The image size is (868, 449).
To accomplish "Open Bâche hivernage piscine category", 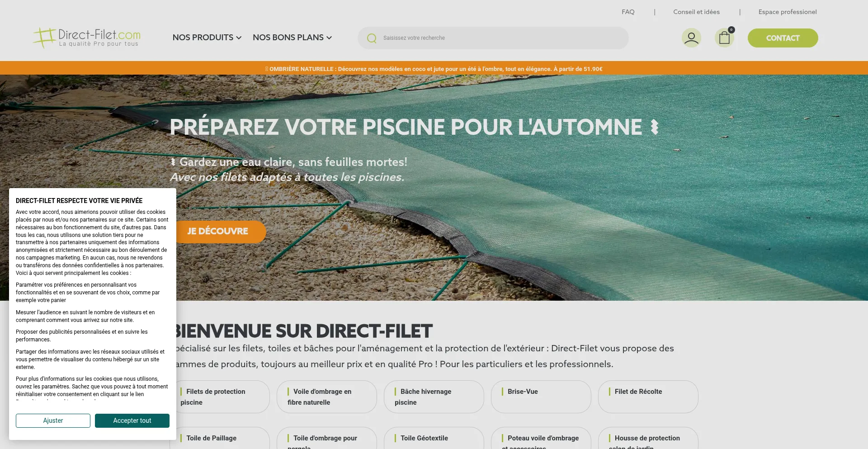I will point(434,397).
